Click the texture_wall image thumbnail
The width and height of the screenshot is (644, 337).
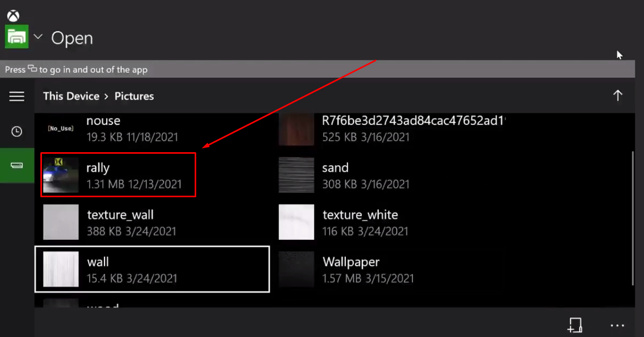(x=61, y=222)
